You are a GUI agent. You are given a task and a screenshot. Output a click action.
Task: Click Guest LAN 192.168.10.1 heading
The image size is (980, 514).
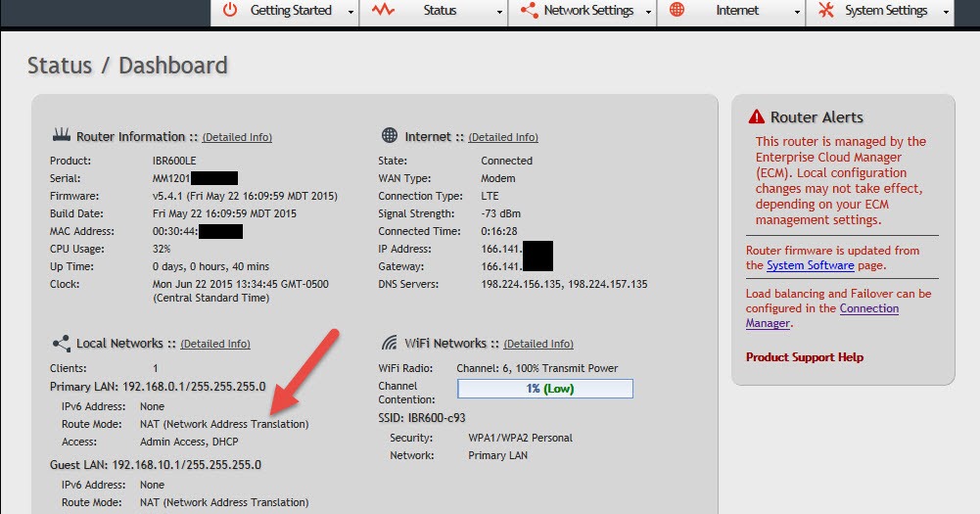coord(156,465)
